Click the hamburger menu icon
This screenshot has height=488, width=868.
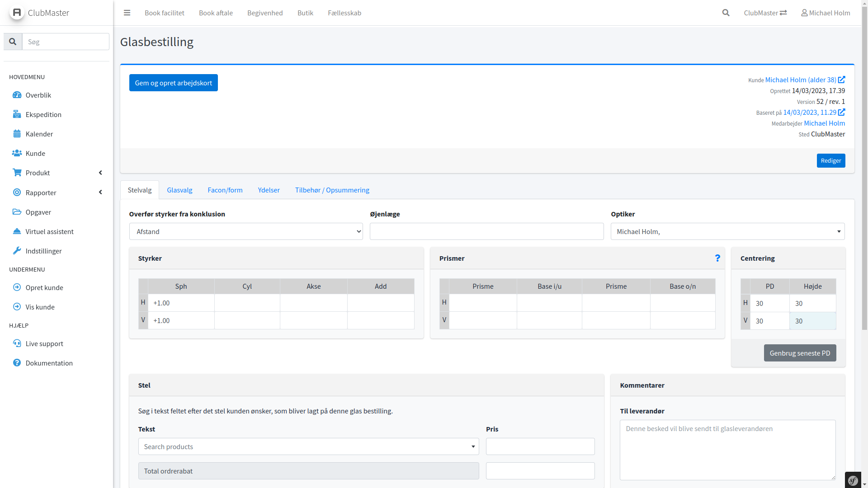[127, 13]
